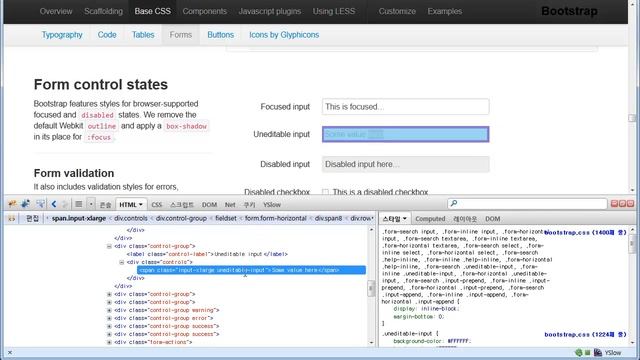Image resolution: width=640 pixels, height=360 pixels.
Task: Click the Firebug search input field
Action: [x=527, y=204]
